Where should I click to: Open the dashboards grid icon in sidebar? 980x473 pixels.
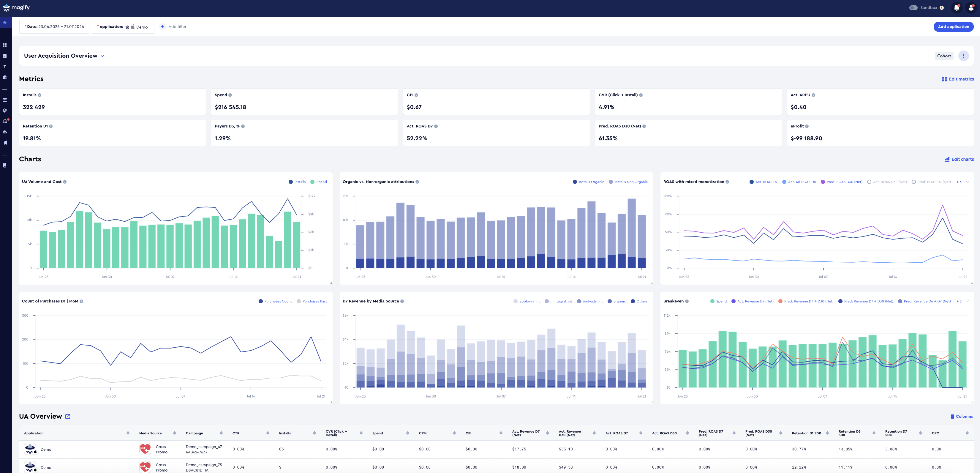pos(4,45)
